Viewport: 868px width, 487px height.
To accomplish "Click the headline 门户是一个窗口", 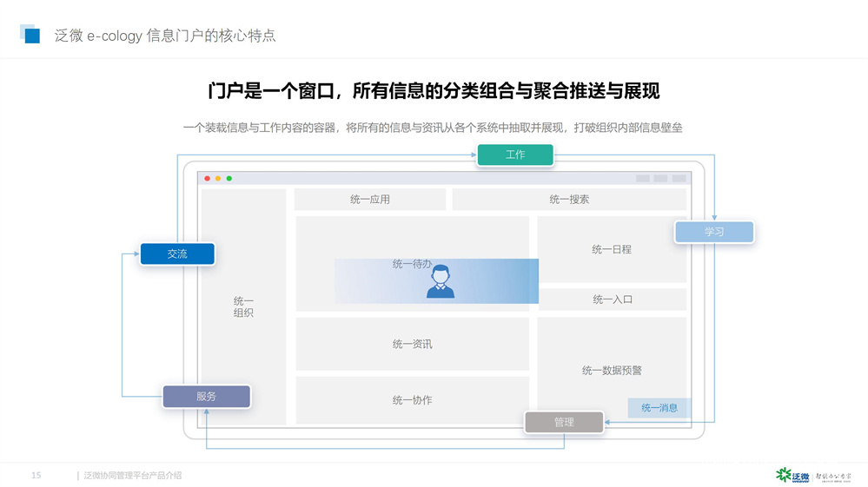I will pyautogui.click(x=434, y=90).
